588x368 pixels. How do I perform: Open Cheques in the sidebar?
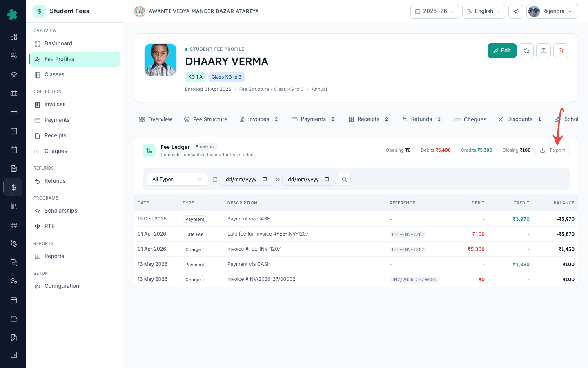[x=75, y=151]
